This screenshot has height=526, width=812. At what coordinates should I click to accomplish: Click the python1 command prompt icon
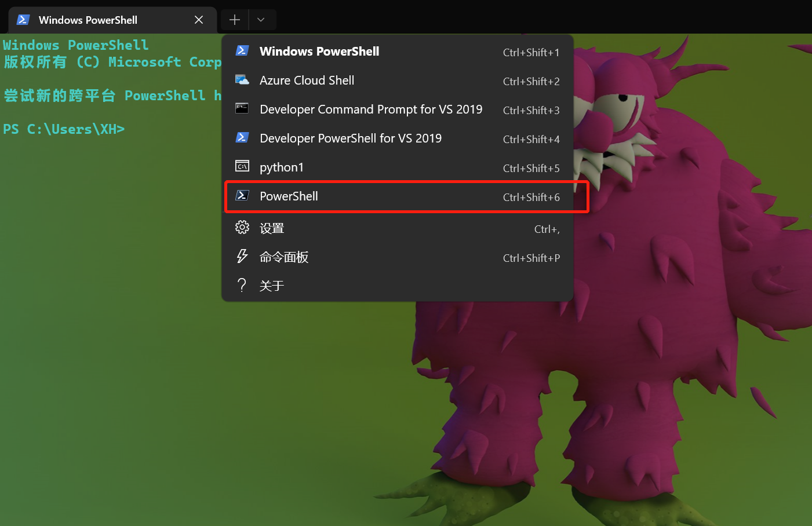[x=242, y=166]
